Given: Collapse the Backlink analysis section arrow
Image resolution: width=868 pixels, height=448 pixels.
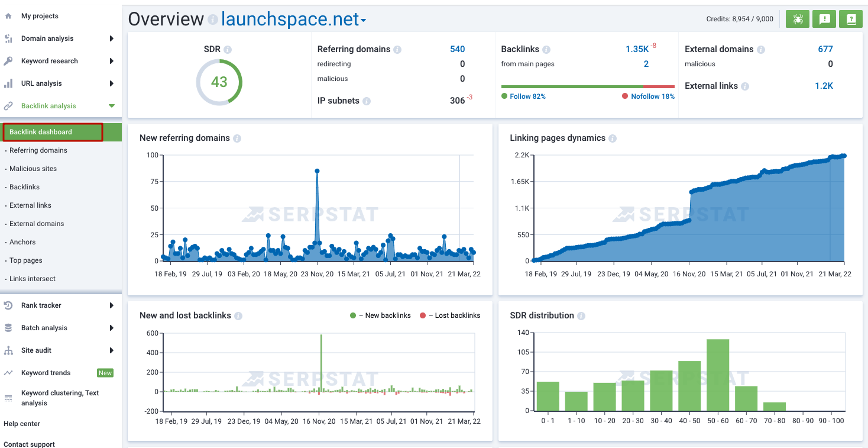Looking at the screenshot, I should (x=111, y=106).
